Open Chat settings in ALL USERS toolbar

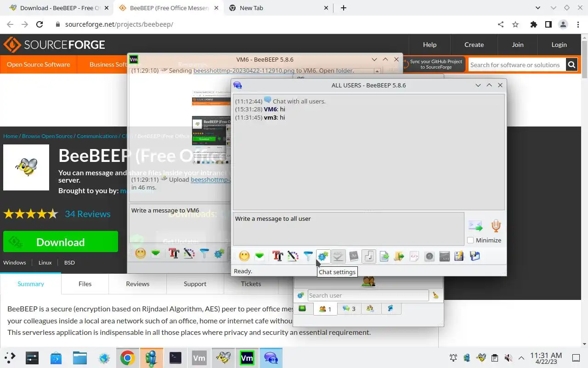pyautogui.click(x=323, y=256)
